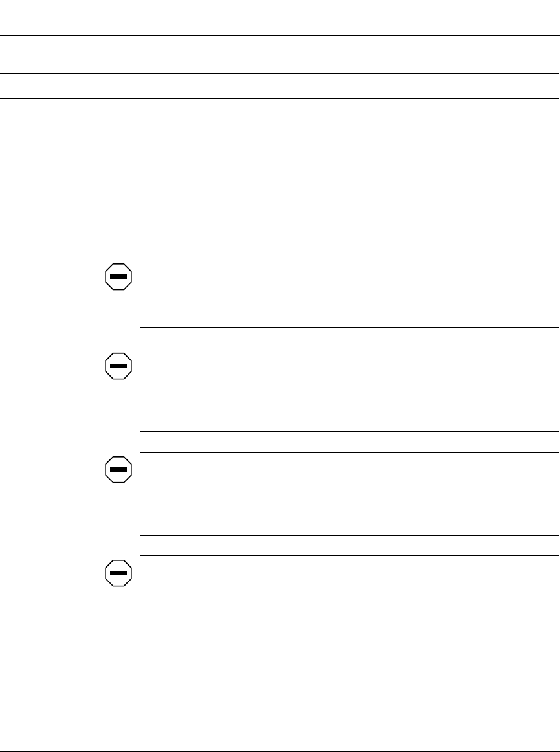Click the first caution stop-sign icon
The width and height of the screenshot is (560, 752).
pos(118,276)
